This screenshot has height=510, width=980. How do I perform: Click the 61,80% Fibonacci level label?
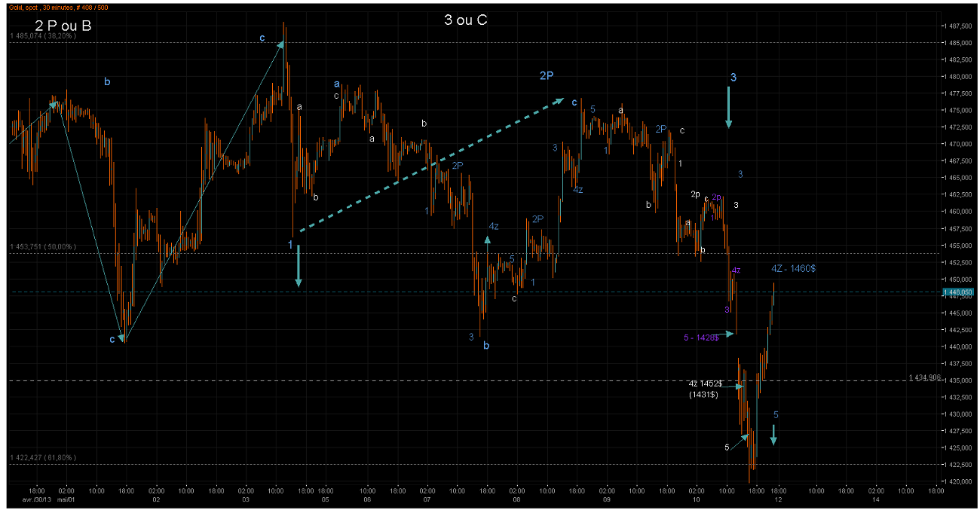[x=43, y=457]
